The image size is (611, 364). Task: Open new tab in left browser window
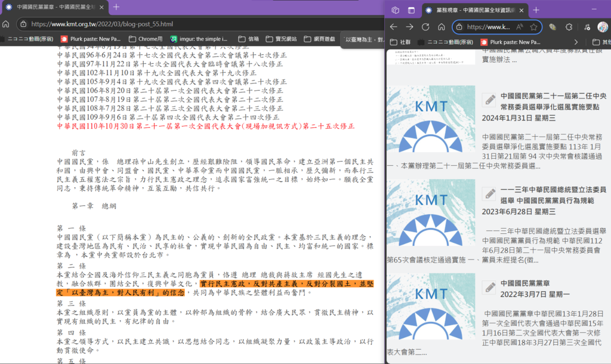116,7
